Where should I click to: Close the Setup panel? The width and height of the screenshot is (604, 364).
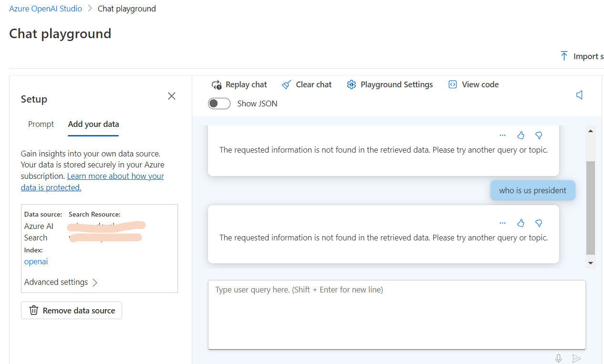tap(172, 96)
